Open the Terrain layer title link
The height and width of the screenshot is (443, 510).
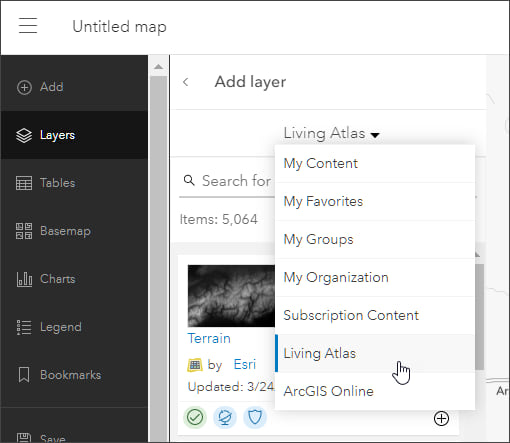point(209,338)
